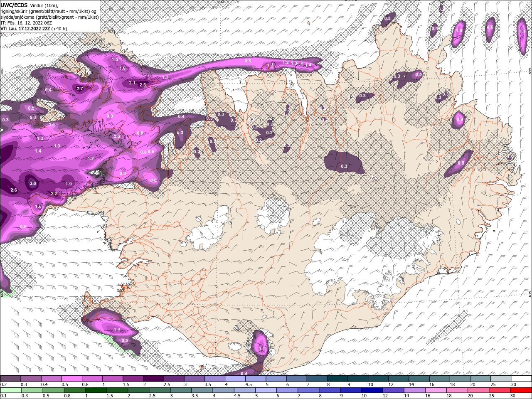Click the 1.9 snowfall value on the map
This screenshot has height=399, width=532.
(x=69, y=184)
